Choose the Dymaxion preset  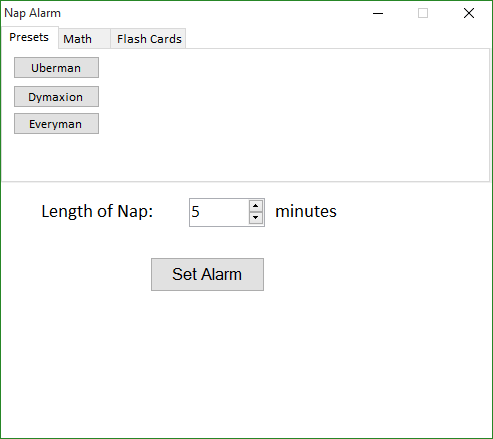pyautogui.click(x=56, y=97)
